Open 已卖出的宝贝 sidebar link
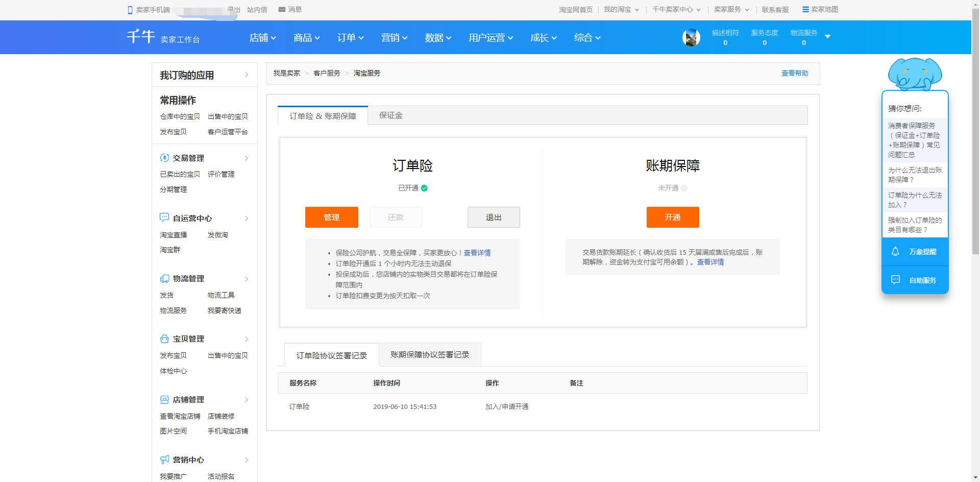 click(x=180, y=174)
